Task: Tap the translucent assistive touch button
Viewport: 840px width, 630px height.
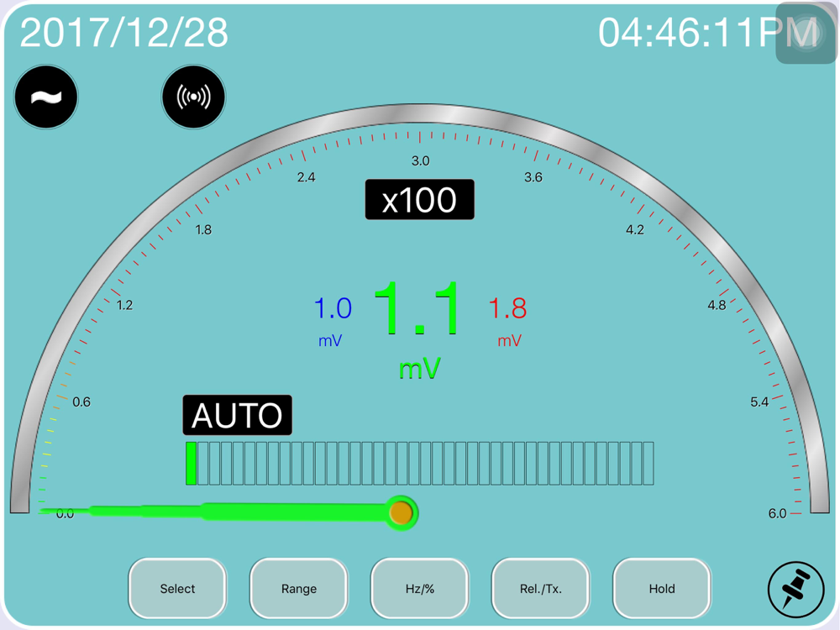Action: pyautogui.click(x=806, y=34)
